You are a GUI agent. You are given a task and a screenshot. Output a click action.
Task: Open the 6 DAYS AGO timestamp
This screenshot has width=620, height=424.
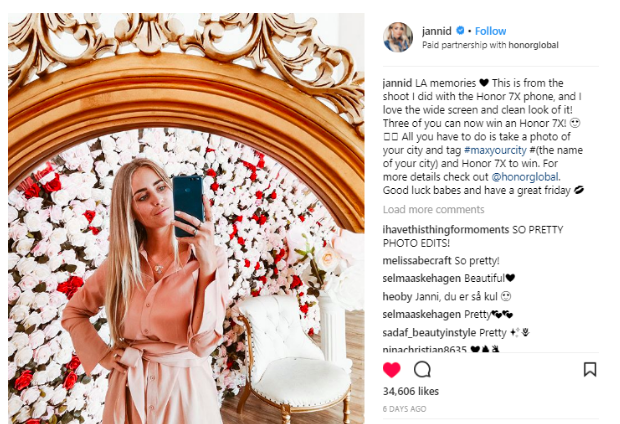coord(404,409)
